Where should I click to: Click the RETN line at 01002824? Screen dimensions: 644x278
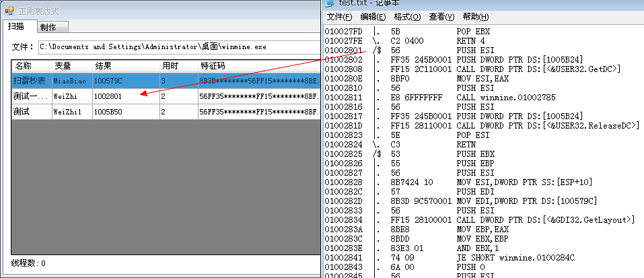(400, 145)
